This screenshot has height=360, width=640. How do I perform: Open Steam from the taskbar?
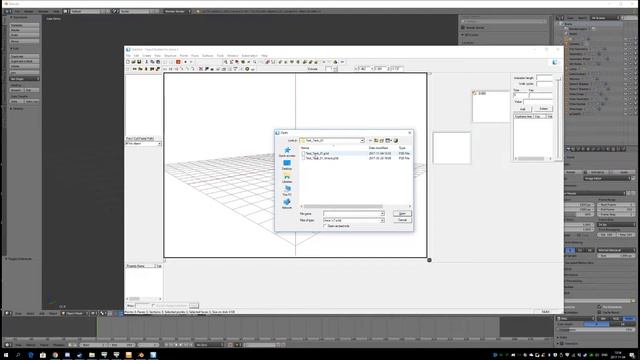(x=80, y=355)
